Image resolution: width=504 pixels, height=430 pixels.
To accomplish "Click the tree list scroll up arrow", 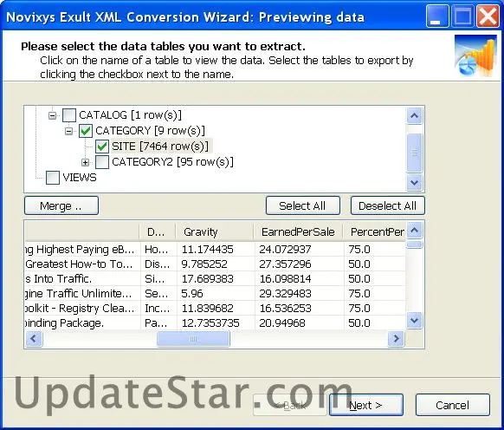I will (414, 115).
